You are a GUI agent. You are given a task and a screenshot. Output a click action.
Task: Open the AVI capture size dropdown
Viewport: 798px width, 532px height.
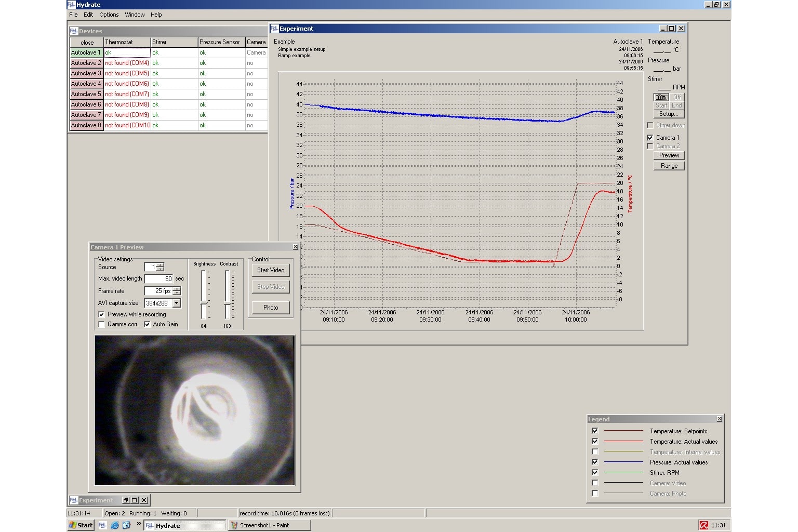[x=177, y=303]
